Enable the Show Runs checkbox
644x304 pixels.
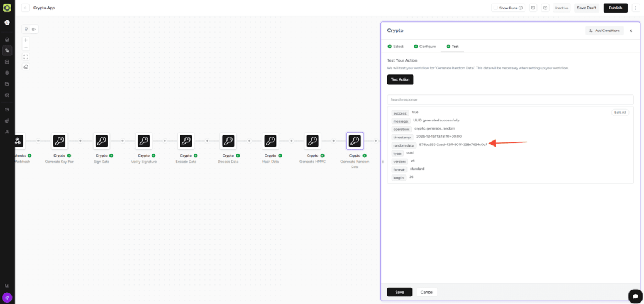pos(496,8)
